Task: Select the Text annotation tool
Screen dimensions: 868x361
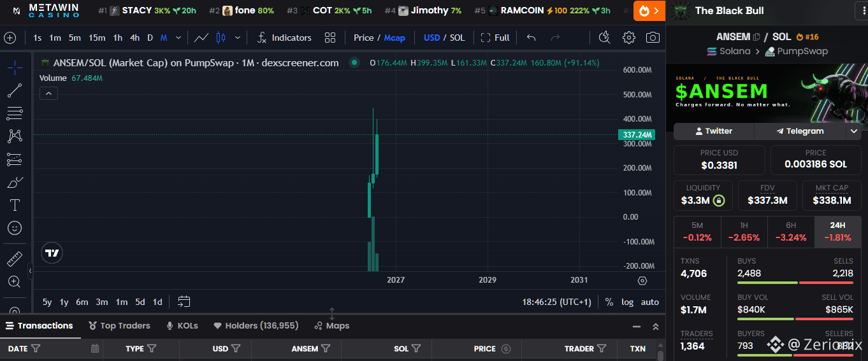Action: [15, 205]
